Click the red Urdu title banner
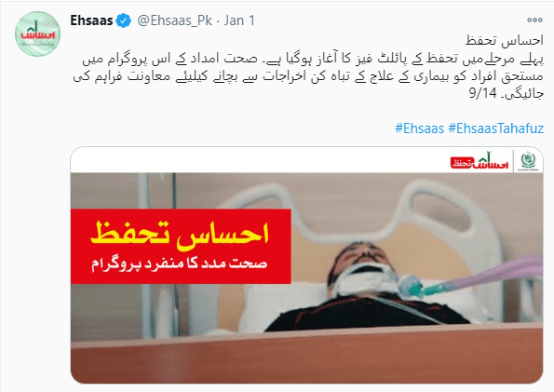 point(181,247)
